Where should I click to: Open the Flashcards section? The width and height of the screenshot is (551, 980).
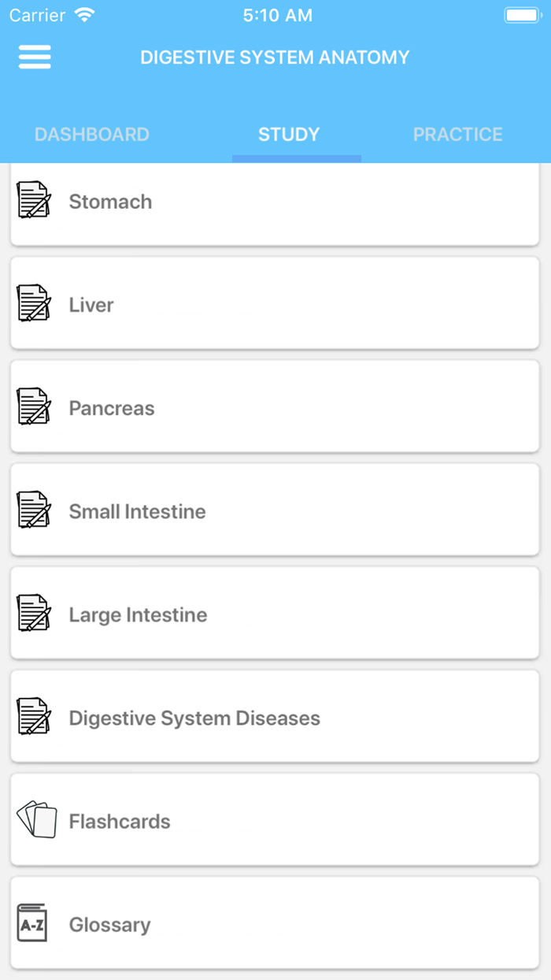[275, 821]
